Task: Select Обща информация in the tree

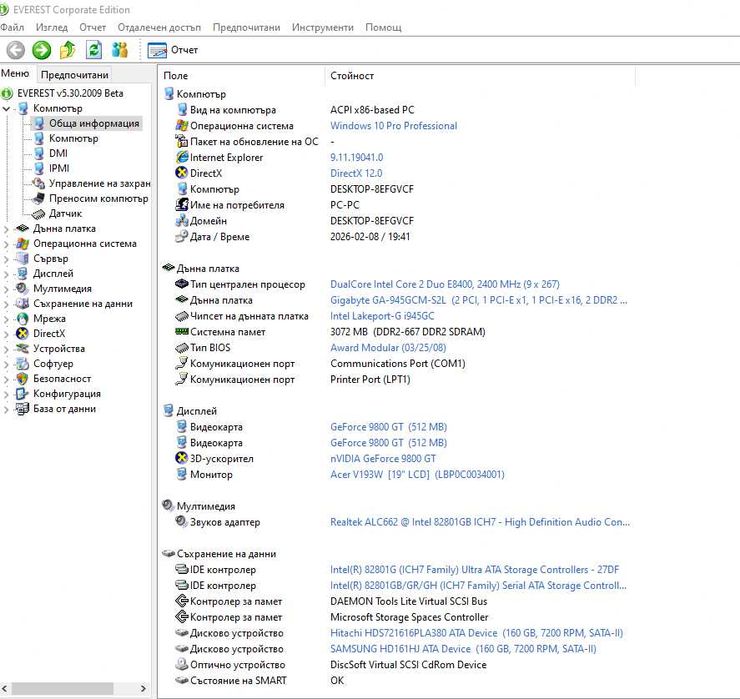Action: [x=94, y=123]
